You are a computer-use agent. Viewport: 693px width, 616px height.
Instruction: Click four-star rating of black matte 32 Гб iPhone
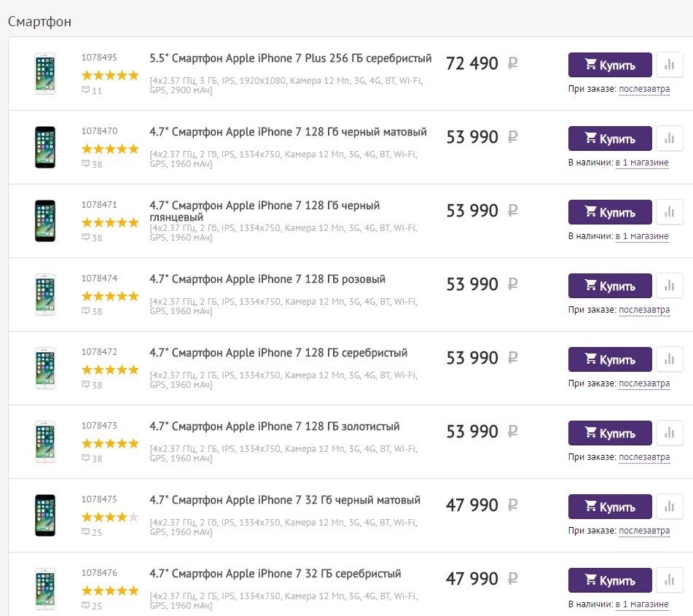109,517
